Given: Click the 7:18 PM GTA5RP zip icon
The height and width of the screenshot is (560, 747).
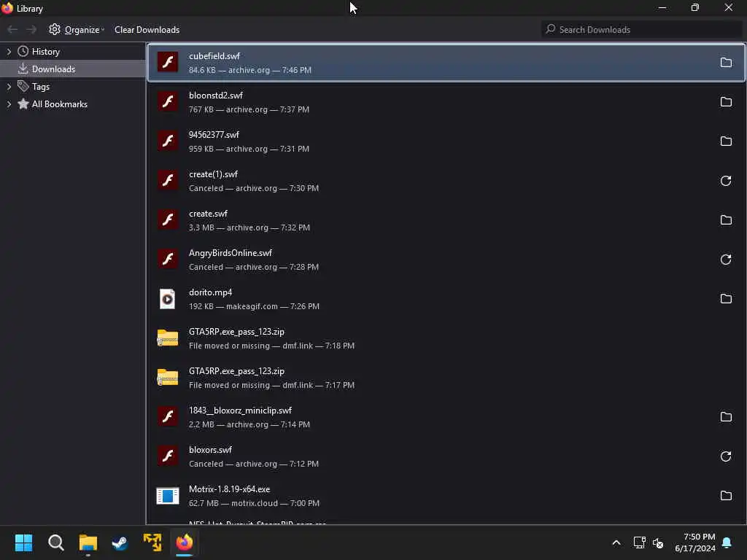Looking at the screenshot, I should coord(168,338).
